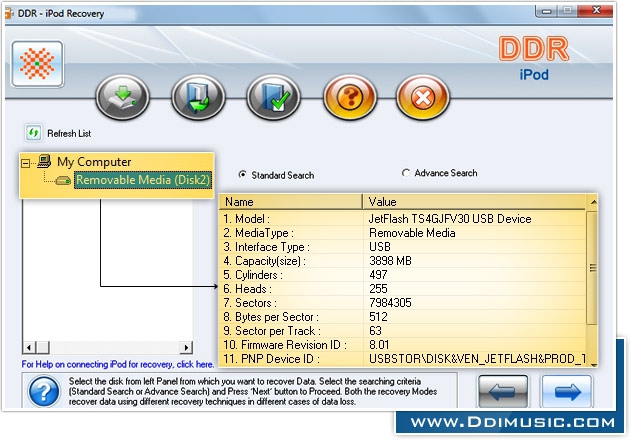The width and height of the screenshot is (631, 440).
Task: Select Advance Search radio button
Action: click(x=405, y=173)
